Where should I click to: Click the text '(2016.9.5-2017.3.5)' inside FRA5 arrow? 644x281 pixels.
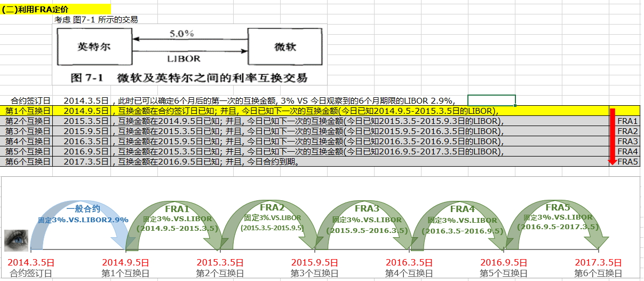click(x=558, y=227)
